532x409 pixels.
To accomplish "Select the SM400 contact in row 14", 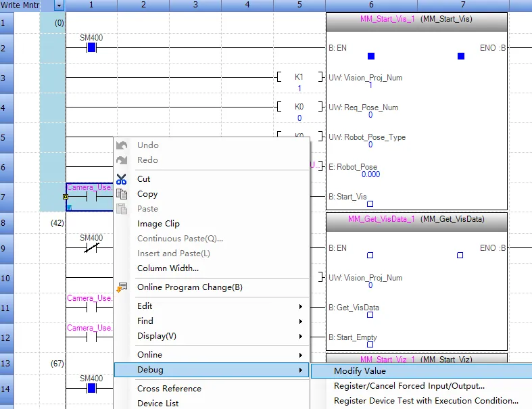I will pyautogui.click(x=91, y=389).
